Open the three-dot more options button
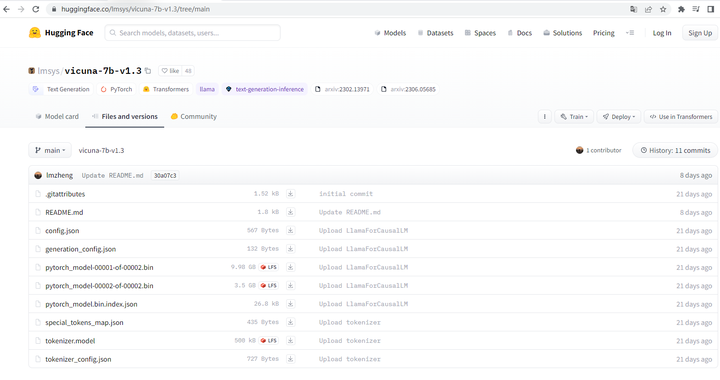Image resolution: width=720 pixels, height=380 pixels. point(545,117)
